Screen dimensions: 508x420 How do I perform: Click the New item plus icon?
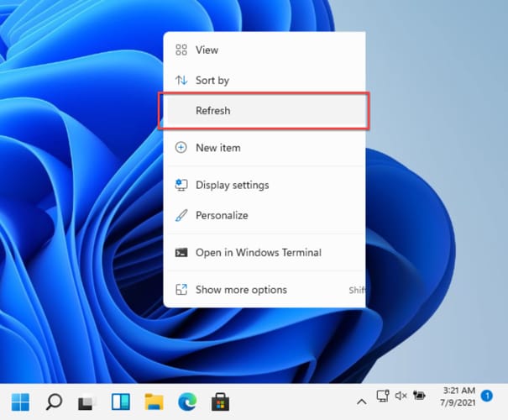tap(181, 148)
